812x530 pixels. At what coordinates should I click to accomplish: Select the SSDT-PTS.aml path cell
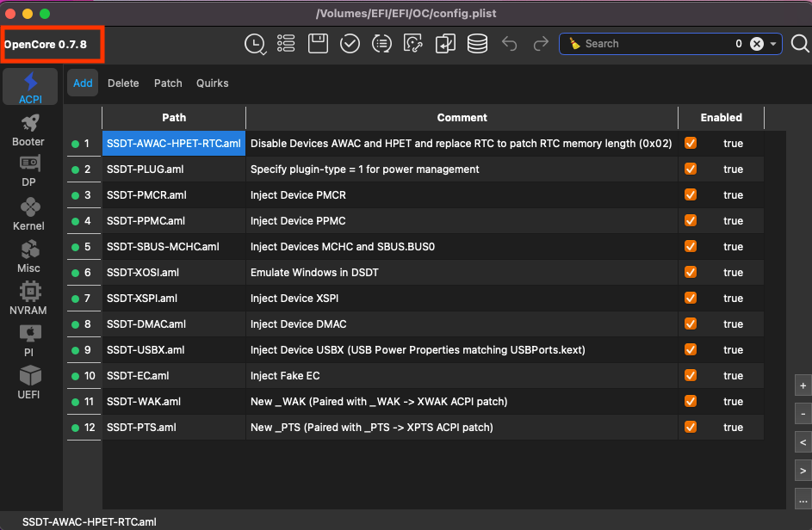[174, 428]
